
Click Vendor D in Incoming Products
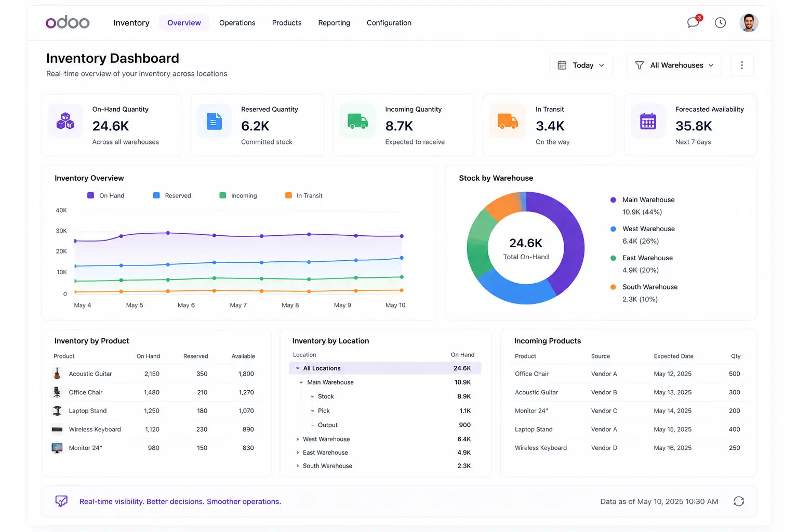604,448
